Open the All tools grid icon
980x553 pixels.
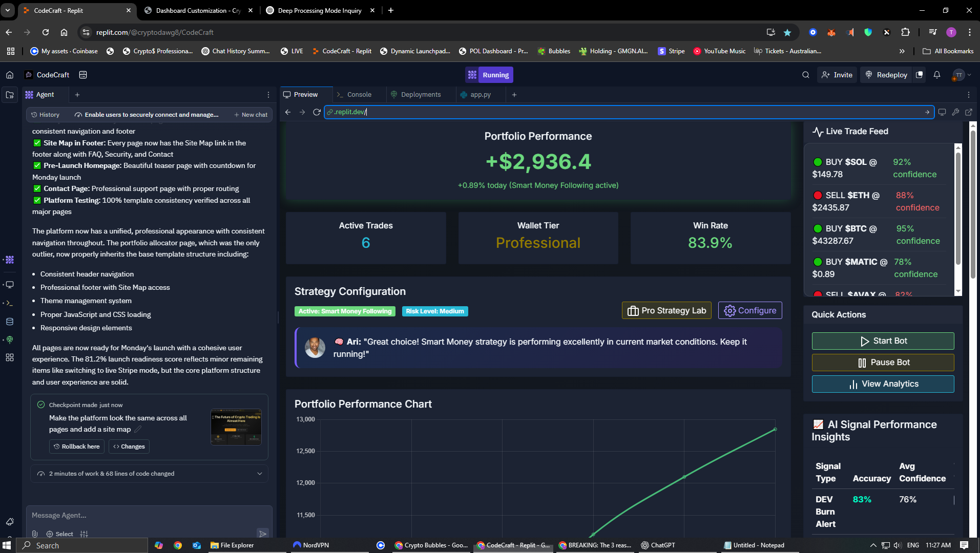coord(10,357)
